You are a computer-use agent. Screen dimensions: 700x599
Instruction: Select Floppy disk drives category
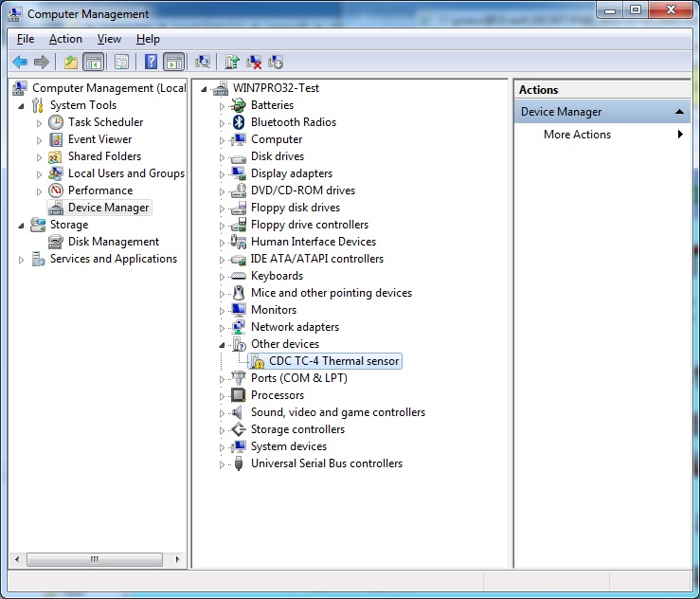click(x=296, y=208)
